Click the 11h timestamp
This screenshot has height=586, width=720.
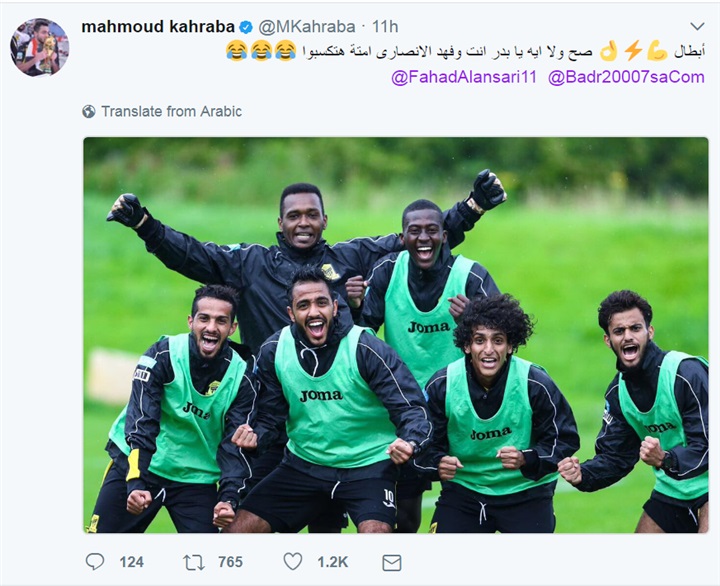pos(385,27)
